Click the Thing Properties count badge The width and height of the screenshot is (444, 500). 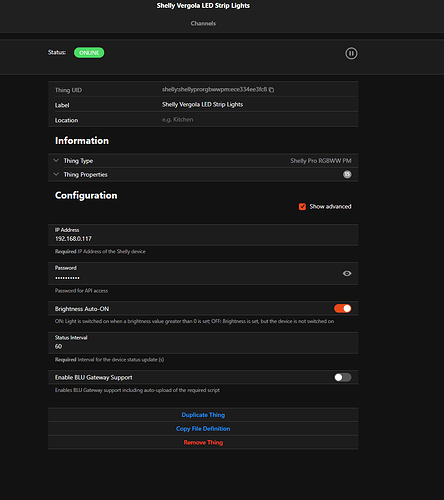pos(347,174)
